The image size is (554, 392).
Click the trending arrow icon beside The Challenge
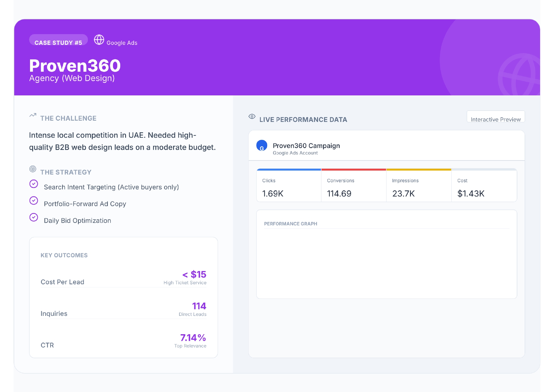tap(33, 115)
